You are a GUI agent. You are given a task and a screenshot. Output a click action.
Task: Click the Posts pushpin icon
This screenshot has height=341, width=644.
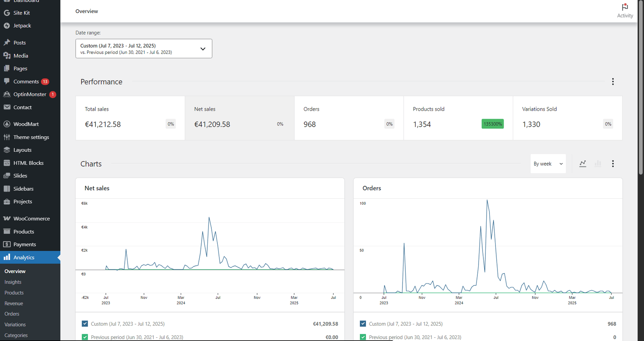[7, 43]
